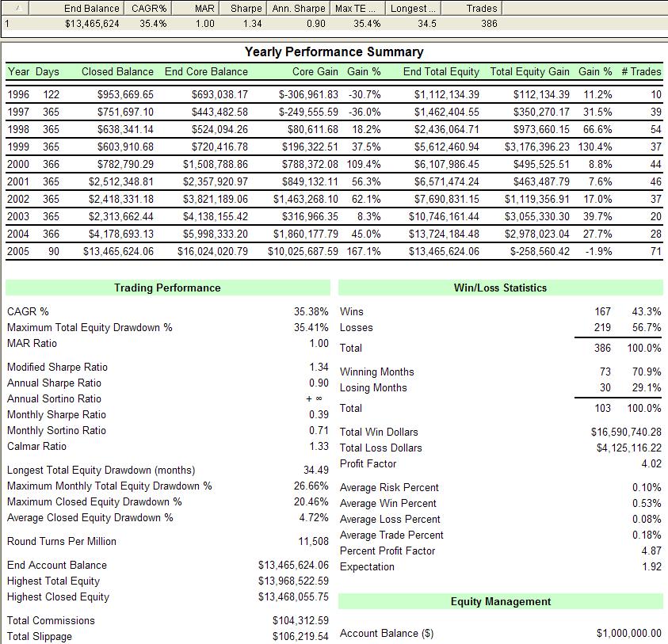Image resolution: width=668 pixels, height=644 pixels.
Task: Sort results by CAGR% column header
Action: point(147,8)
